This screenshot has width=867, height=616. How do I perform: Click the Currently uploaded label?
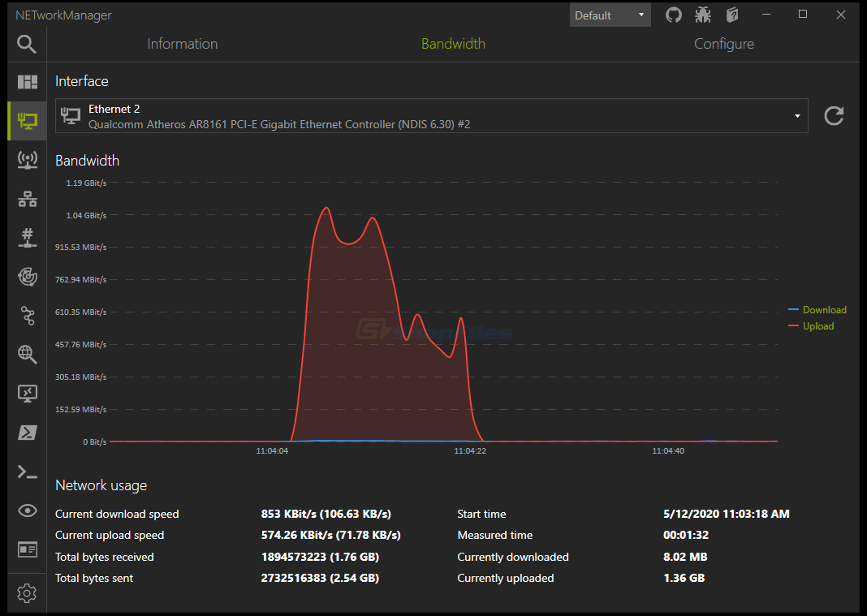506,578
